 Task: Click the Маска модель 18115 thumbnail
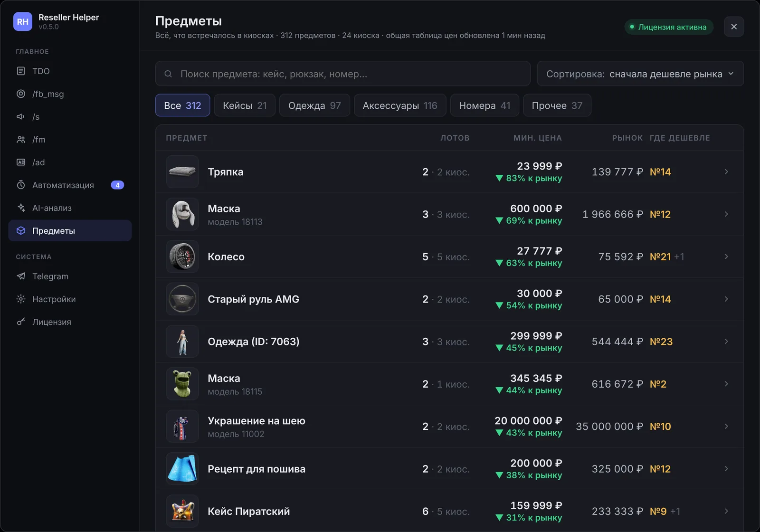[182, 384]
